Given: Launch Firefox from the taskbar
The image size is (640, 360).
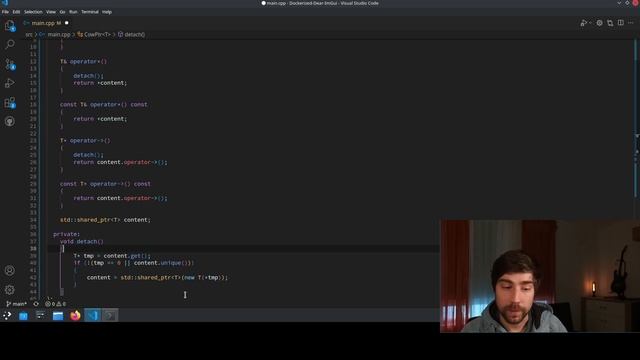Looking at the screenshot, I should point(75,316).
